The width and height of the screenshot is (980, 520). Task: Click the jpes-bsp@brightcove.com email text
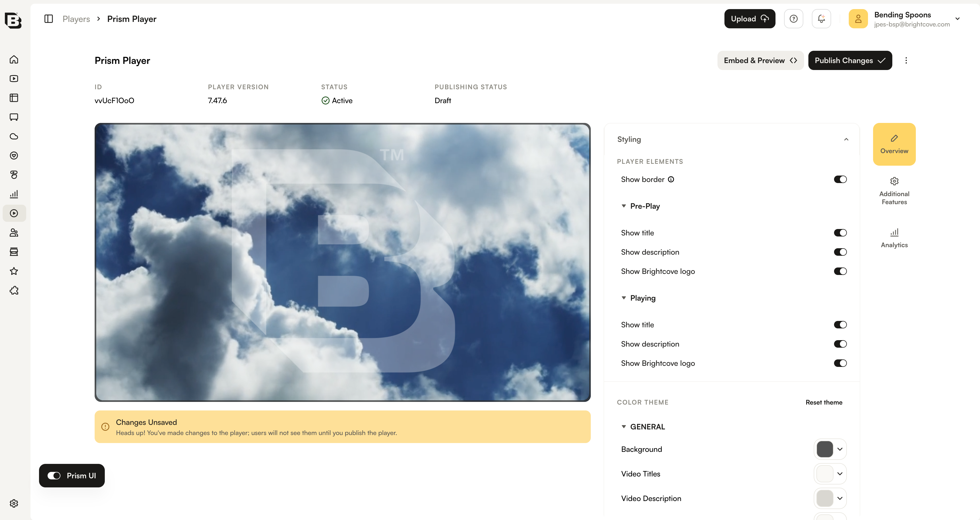(912, 24)
